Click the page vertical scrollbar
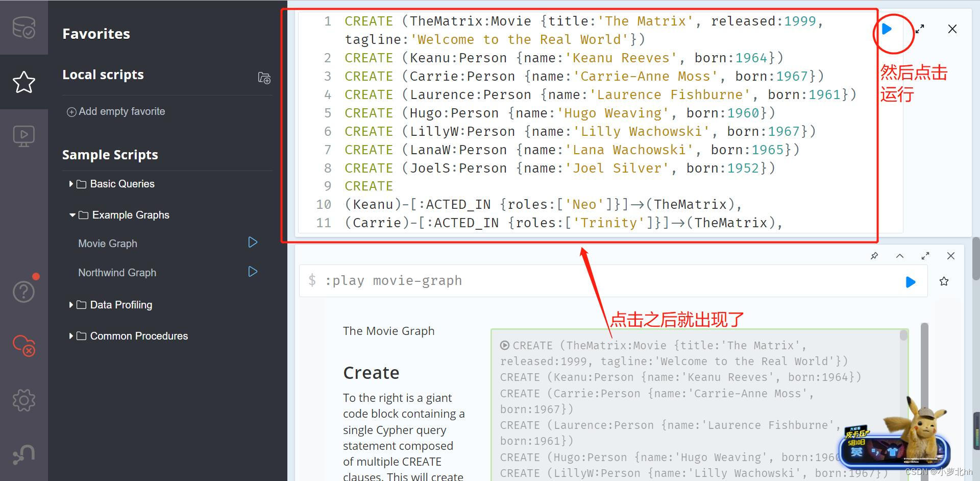The image size is (980, 481). [976, 258]
